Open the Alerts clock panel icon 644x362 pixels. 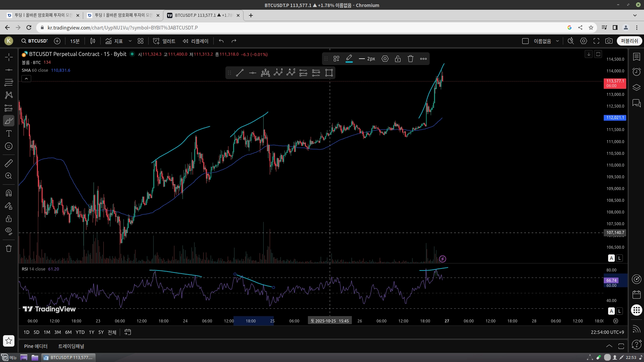(x=636, y=72)
